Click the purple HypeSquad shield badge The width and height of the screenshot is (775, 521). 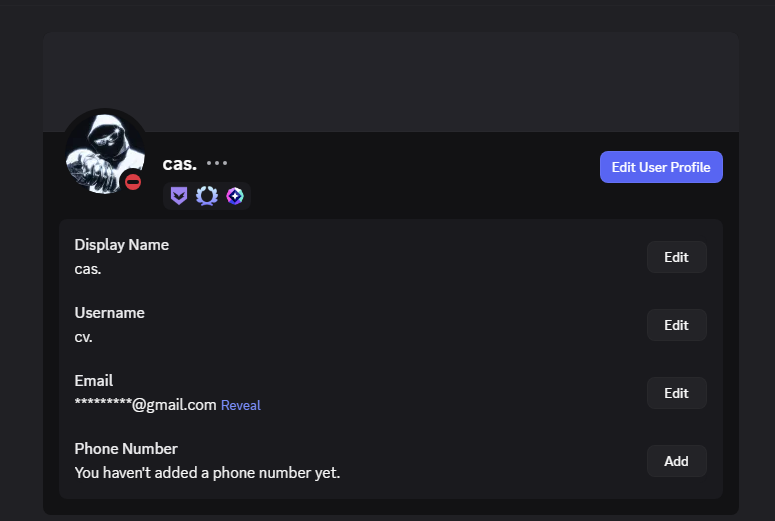click(178, 196)
